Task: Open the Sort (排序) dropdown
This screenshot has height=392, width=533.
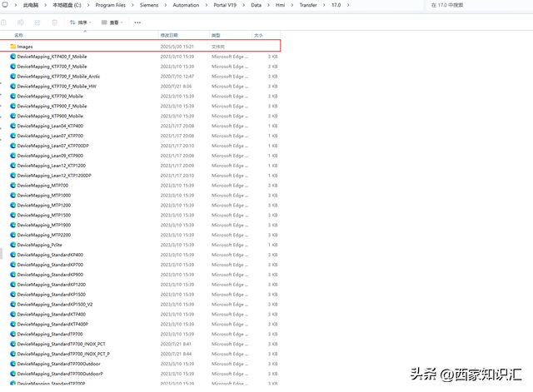Action: coord(81,22)
